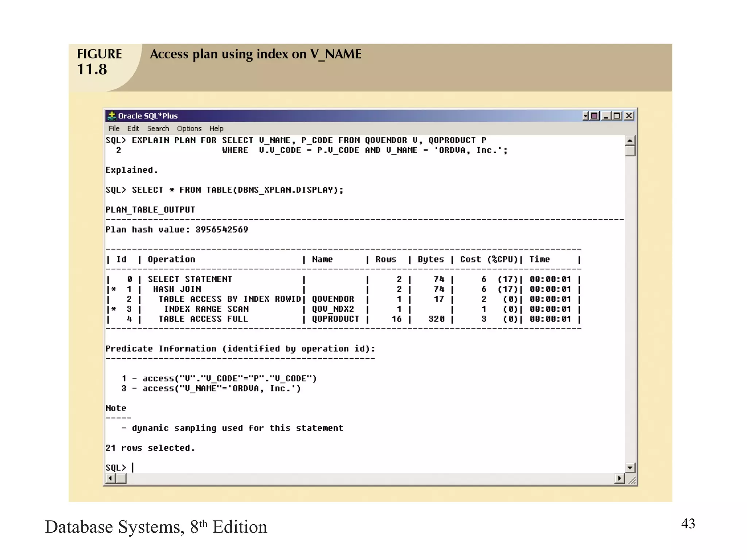Viewport: 747px width, 560px height.
Task: Open the File menu
Action: click(114, 128)
